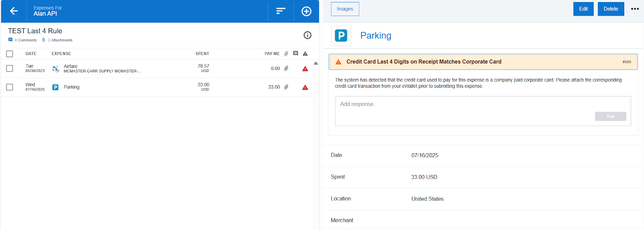Check the Airfare expense checkbox
The width and height of the screenshot is (644, 230).
coord(10,68)
